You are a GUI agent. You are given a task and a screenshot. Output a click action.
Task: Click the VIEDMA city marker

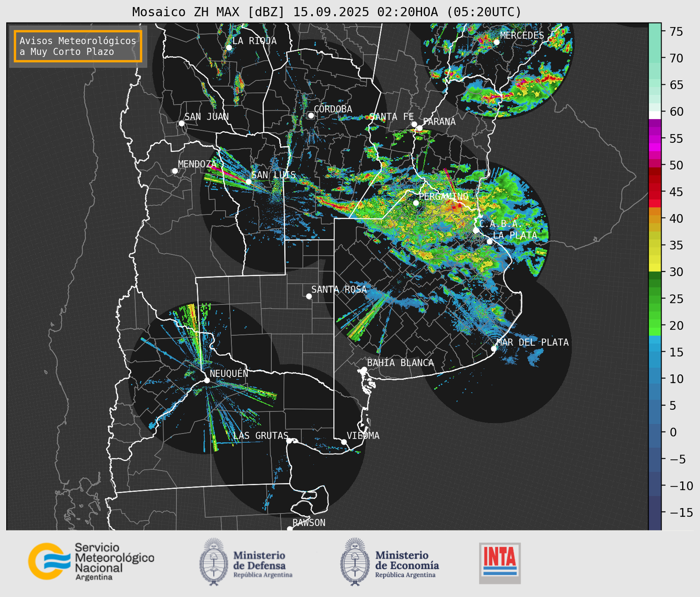coord(344,442)
